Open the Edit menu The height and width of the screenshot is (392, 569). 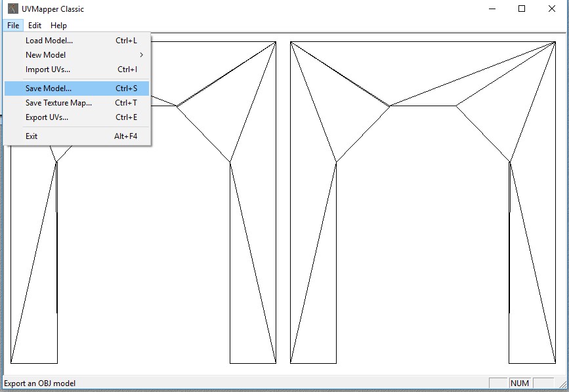pos(35,26)
